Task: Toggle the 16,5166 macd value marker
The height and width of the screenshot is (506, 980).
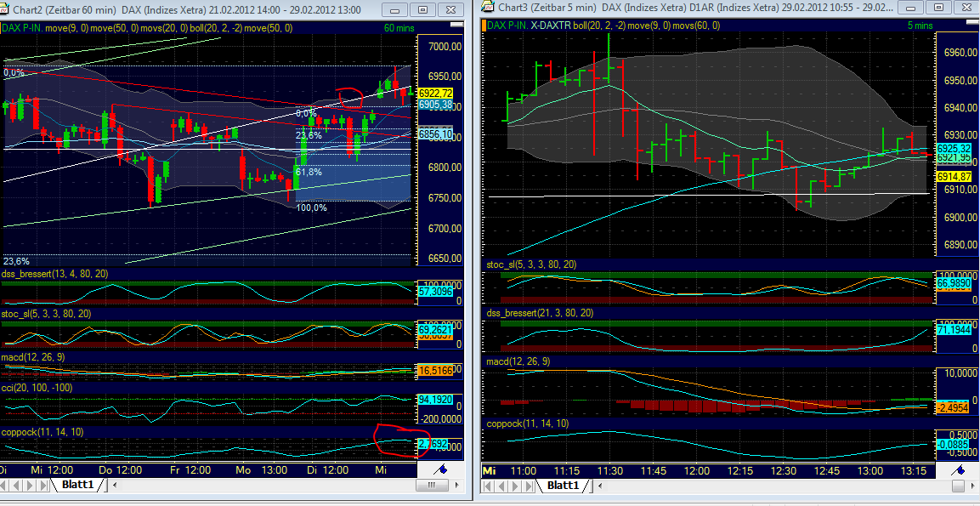Action: (x=436, y=371)
